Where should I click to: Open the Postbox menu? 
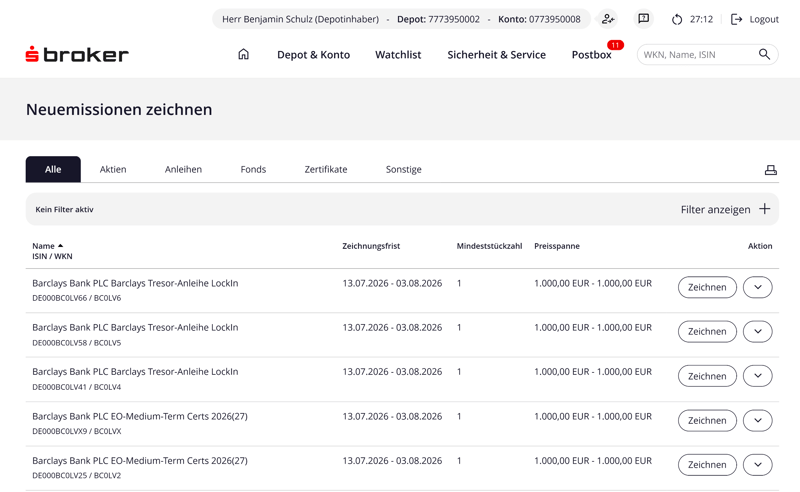point(591,55)
